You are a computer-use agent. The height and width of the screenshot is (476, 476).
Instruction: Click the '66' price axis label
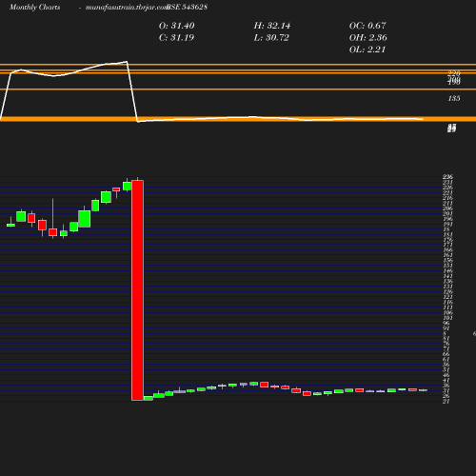(446, 354)
